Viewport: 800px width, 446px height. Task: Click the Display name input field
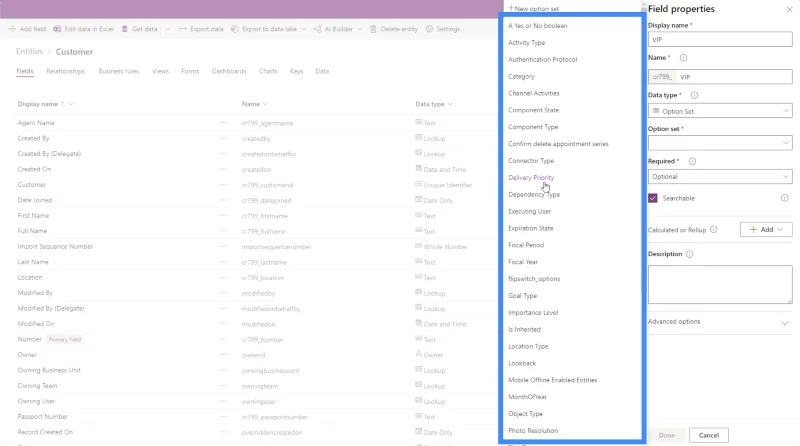click(720, 39)
